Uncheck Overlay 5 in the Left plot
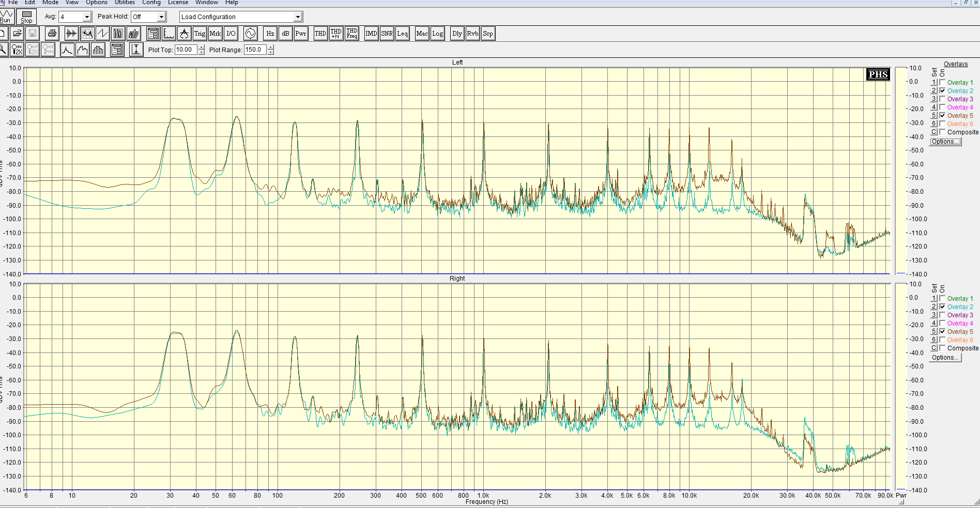 point(942,116)
